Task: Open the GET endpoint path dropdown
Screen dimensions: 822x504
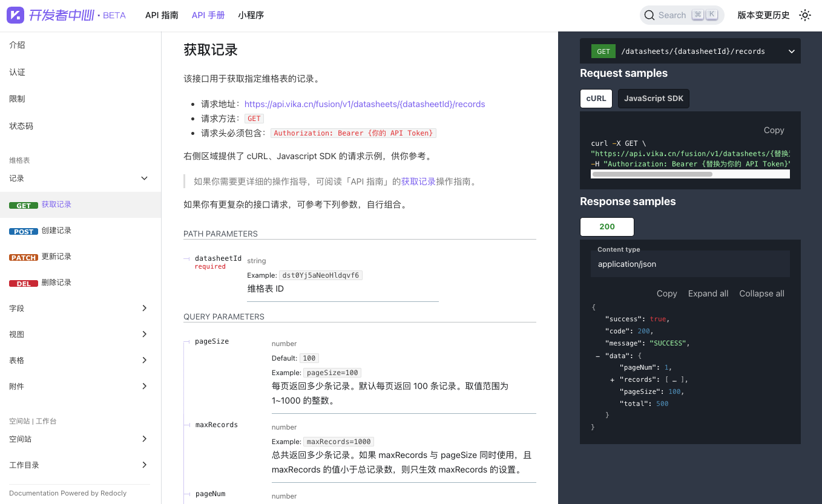Action: pyautogui.click(x=791, y=51)
